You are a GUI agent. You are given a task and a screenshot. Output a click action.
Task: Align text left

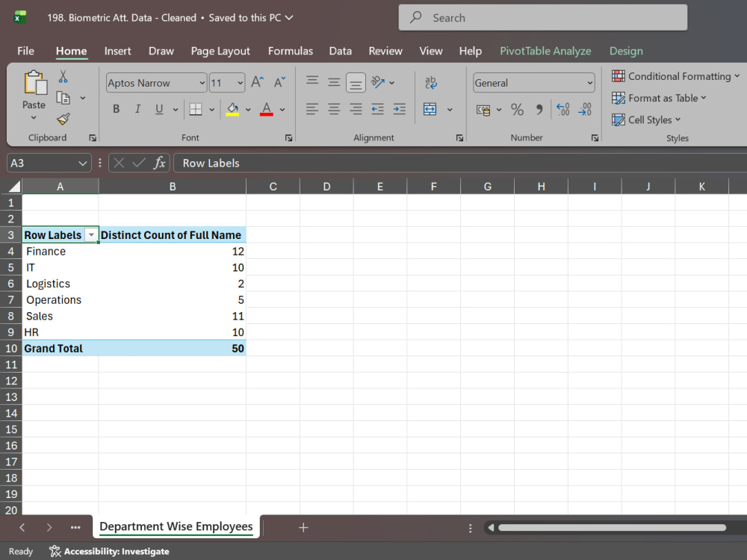click(312, 109)
